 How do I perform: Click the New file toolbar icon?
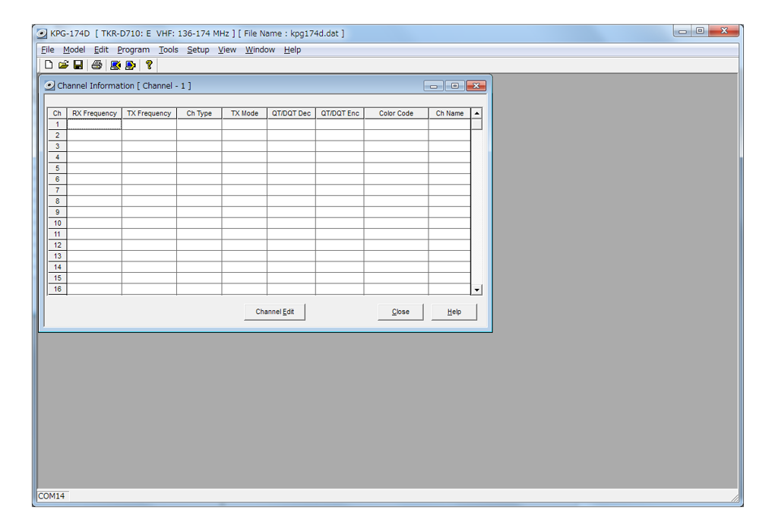tap(49, 65)
